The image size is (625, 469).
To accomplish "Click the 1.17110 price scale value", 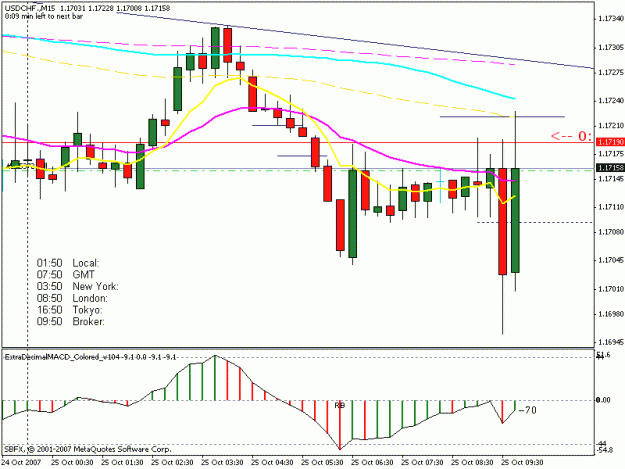I will [x=611, y=207].
